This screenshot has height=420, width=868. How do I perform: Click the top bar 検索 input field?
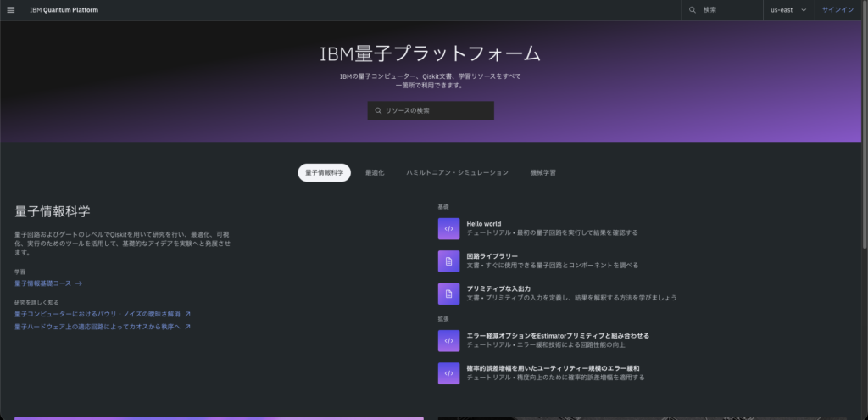click(729, 10)
